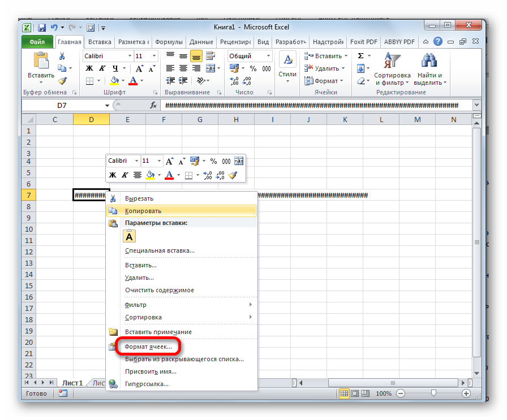Switch to the Формулы ribbon tab
507x420 pixels.
(x=169, y=42)
